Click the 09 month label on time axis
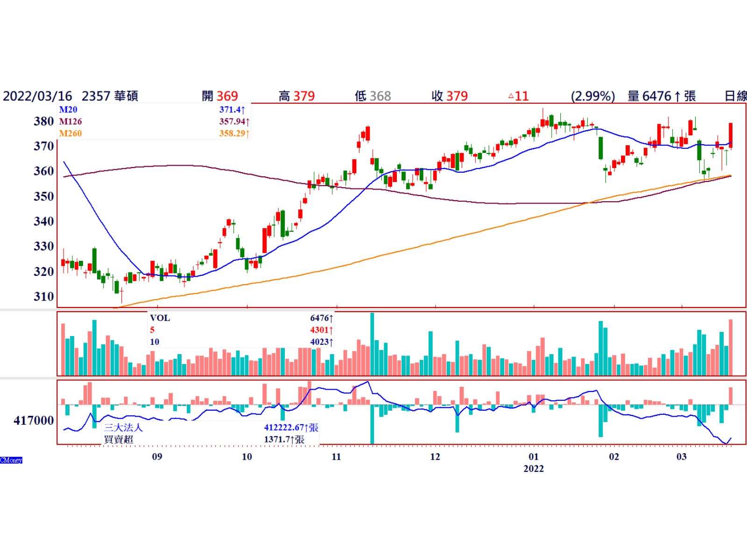 pos(157,456)
